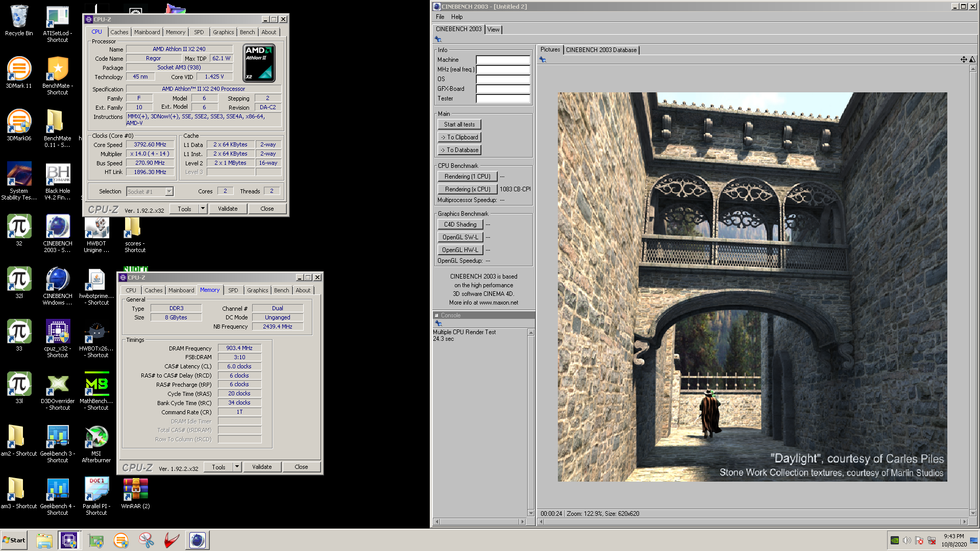
Task: Open SPD tab in the Memory CPU-Z window
Action: [x=233, y=290]
